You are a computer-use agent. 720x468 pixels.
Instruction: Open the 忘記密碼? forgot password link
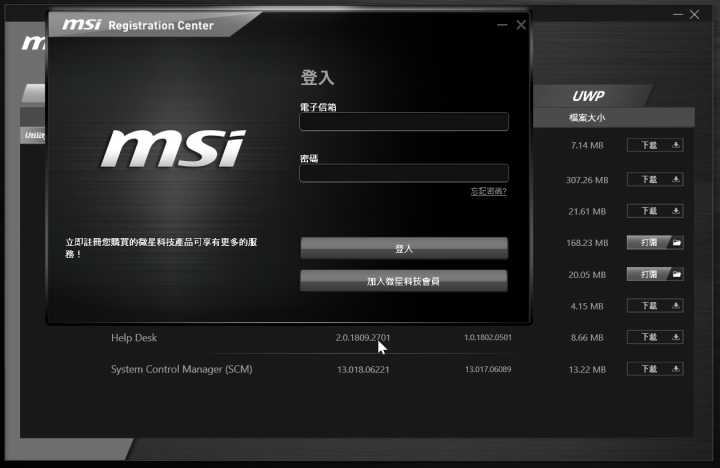click(488, 191)
